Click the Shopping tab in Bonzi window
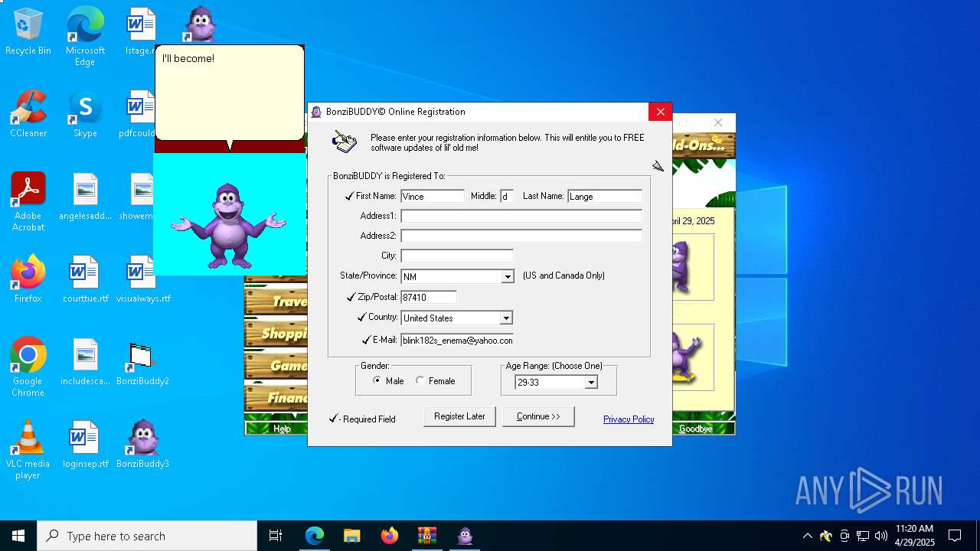Image resolution: width=980 pixels, height=551 pixels. (276, 334)
